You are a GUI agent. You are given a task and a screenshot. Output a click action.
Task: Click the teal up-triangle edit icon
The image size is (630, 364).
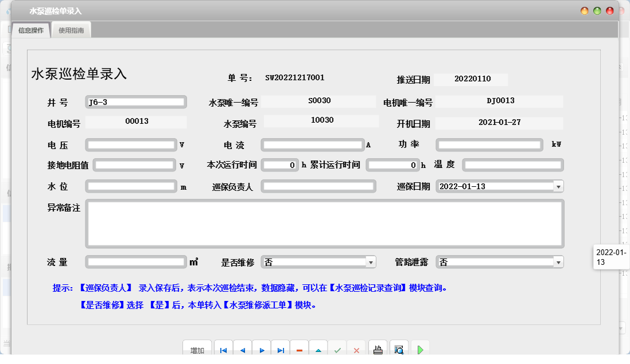(x=318, y=350)
